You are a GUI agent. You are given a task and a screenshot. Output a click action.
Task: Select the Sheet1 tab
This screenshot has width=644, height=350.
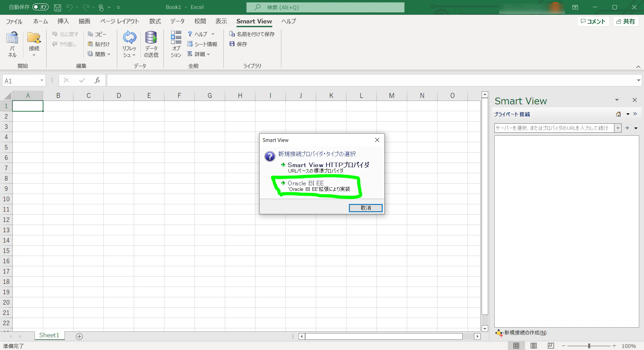pyautogui.click(x=49, y=336)
